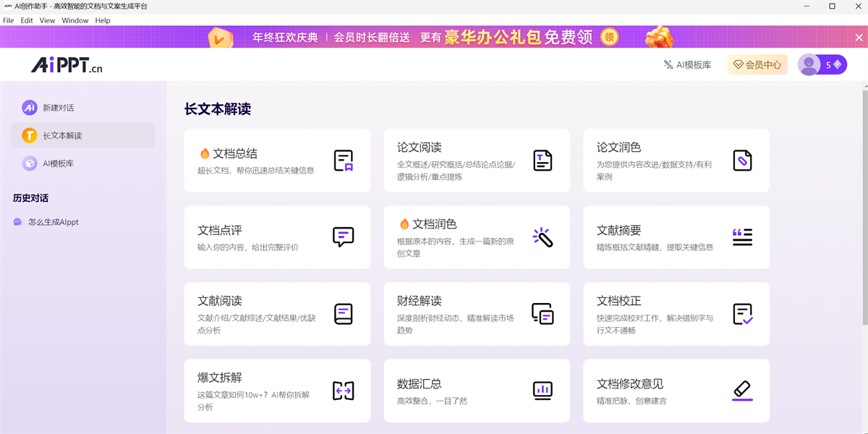Open the 会员中心 button
The height and width of the screenshot is (434, 868).
pos(757,65)
